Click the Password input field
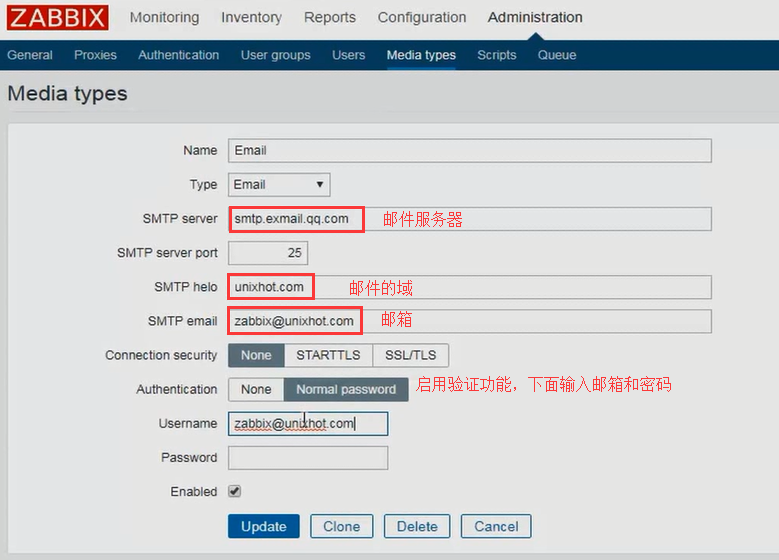 pos(308,458)
